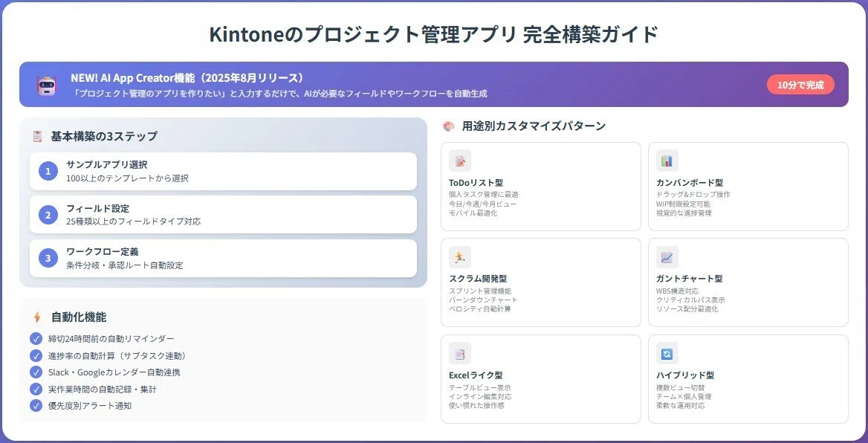Click the text "使い慣れた操作感"
Screen dimensions: 868x443
[476, 405]
